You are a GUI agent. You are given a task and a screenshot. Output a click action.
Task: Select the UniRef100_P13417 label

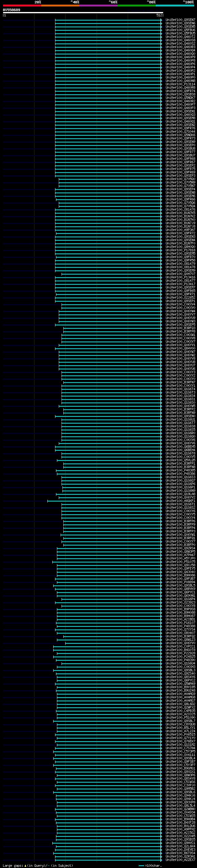[180, 284]
